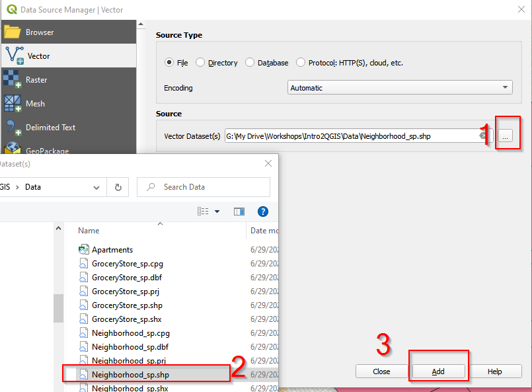
Task: Select Neighborhood_sp.dbf file
Action: tap(130, 347)
